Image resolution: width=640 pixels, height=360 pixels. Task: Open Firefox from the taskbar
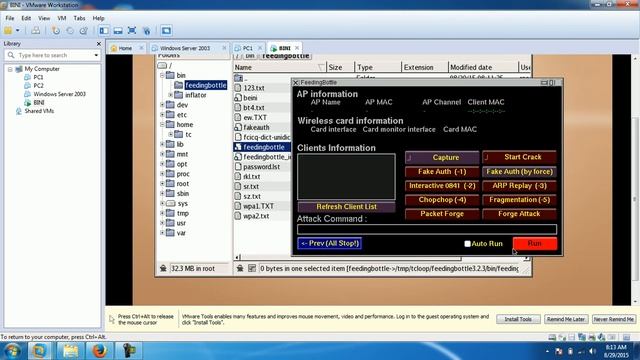[99, 351]
